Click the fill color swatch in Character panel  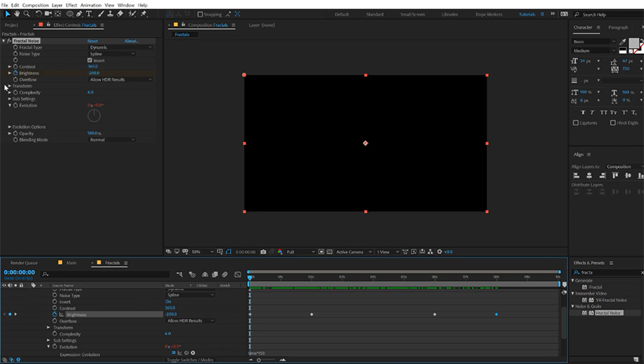pos(634,43)
